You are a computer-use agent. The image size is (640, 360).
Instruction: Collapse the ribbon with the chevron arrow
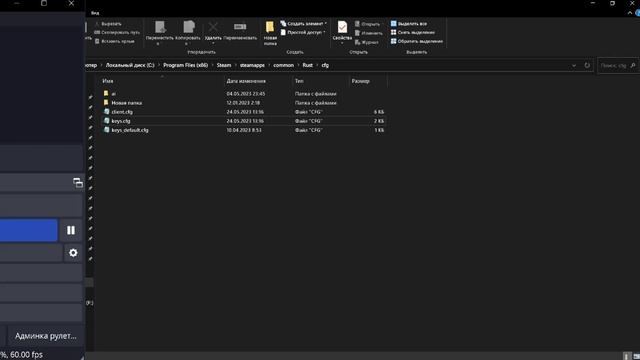629,13
